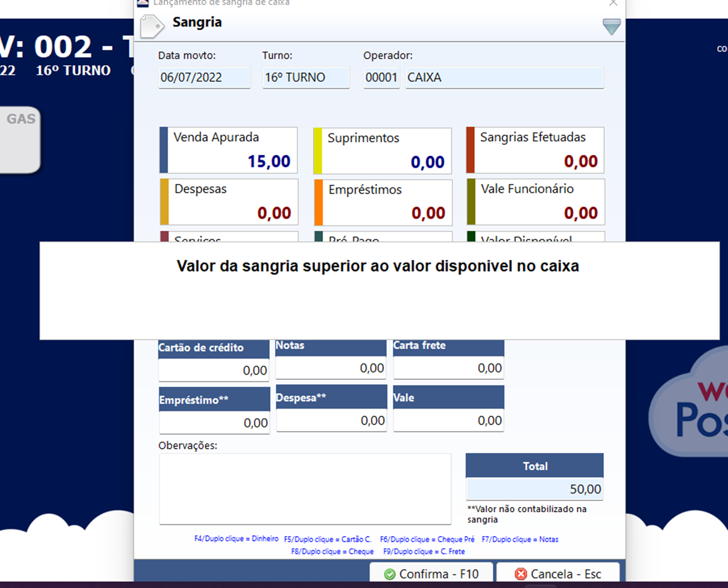
Task: Click the F4/Duplo clique = Dinheiro hint
Action: [x=236, y=539]
